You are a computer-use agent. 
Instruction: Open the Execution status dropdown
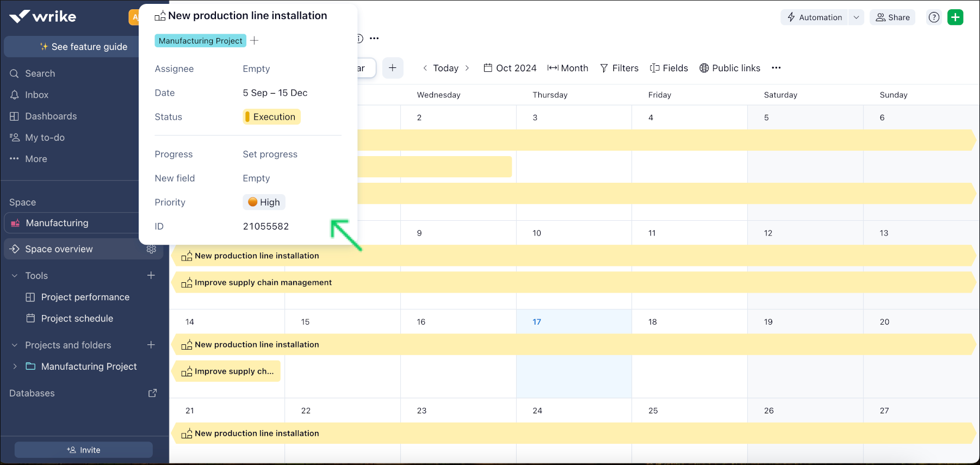pyautogui.click(x=271, y=117)
